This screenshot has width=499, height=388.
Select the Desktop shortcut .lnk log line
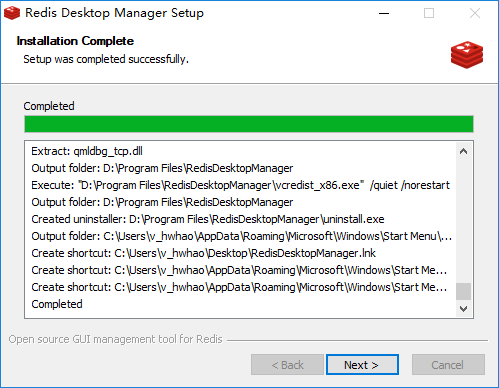click(203, 253)
